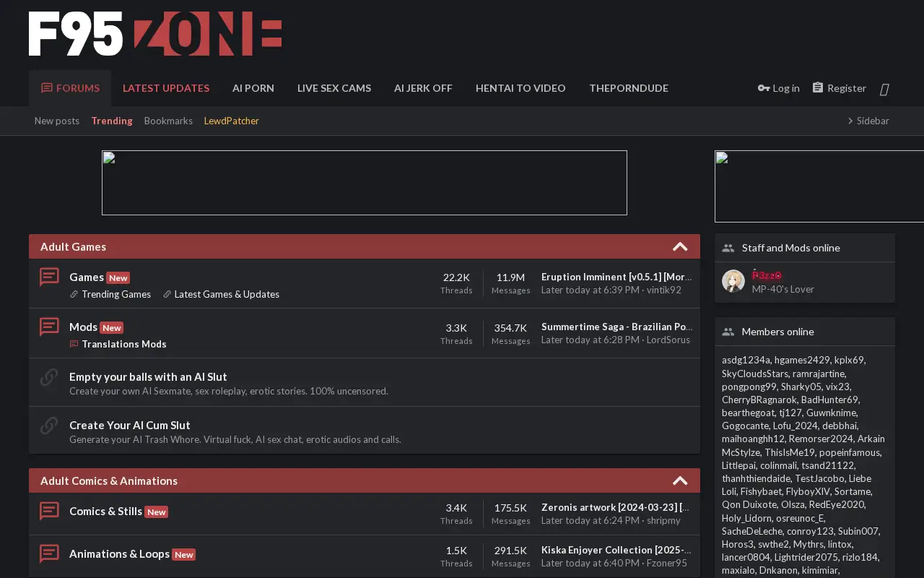Click chat icon beside Translations Mods

[x=74, y=344]
